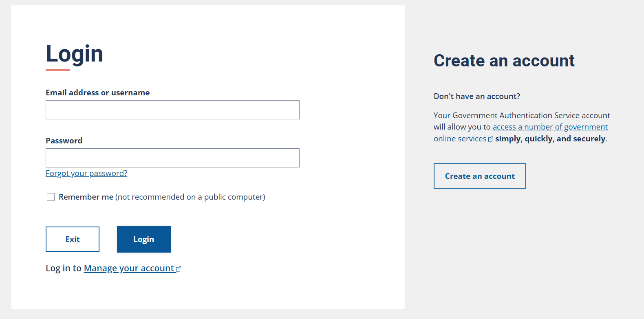Click the Email address or username label

tap(97, 93)
